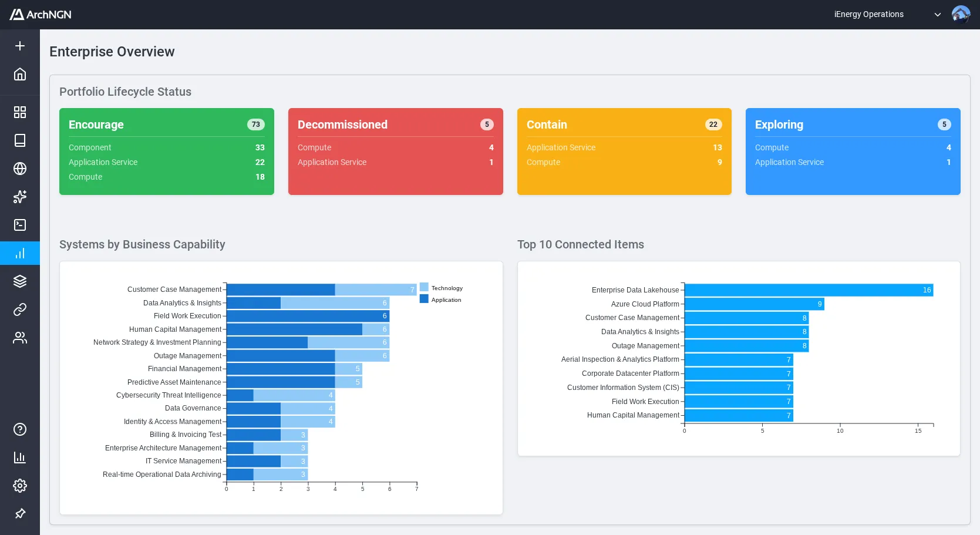Click the Encourage lifecycle card

tap(166, 151)
